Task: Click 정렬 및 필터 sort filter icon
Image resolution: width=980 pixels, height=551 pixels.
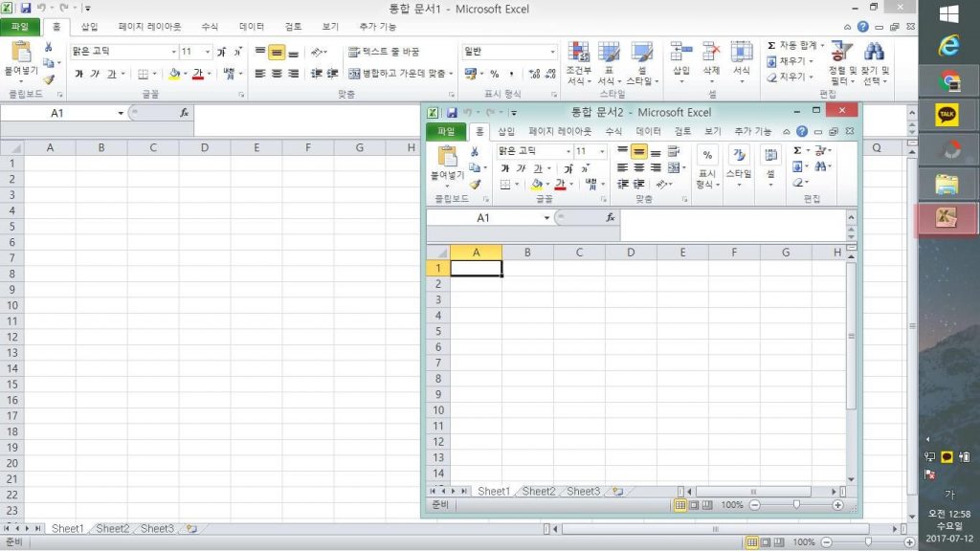Action: click(842, 52)
